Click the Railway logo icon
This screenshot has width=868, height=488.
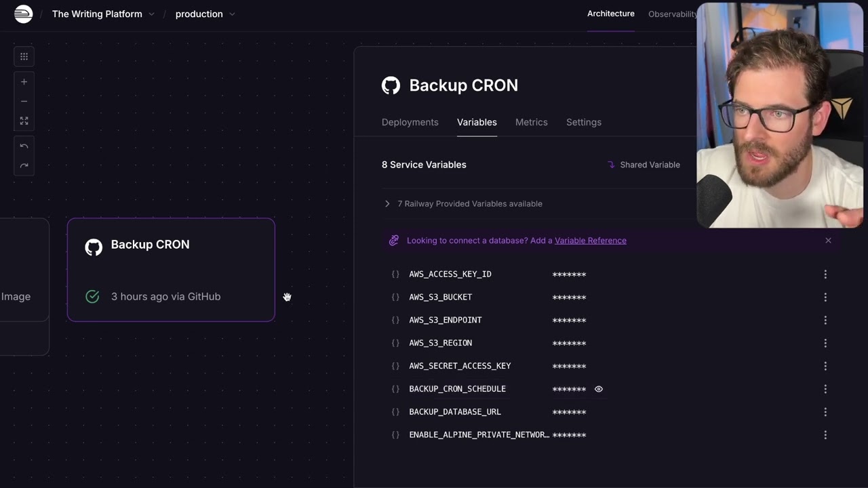(x=23, y=14)
